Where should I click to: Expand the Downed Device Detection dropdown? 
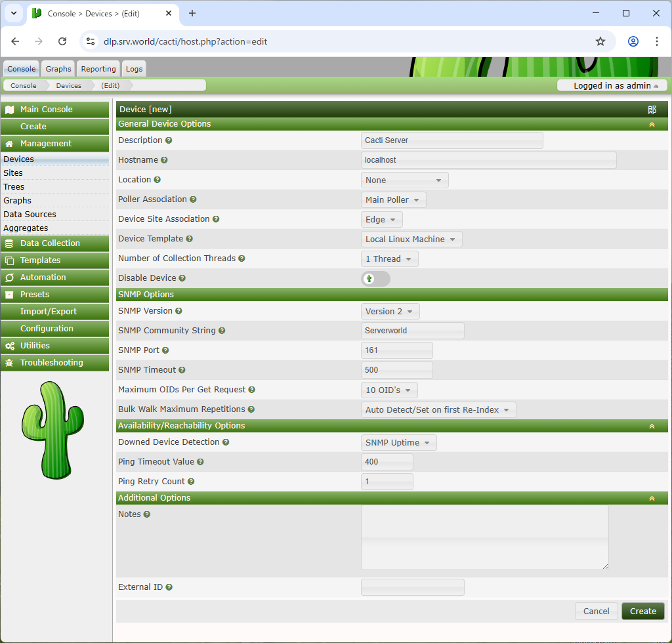[x=398, y=443]
